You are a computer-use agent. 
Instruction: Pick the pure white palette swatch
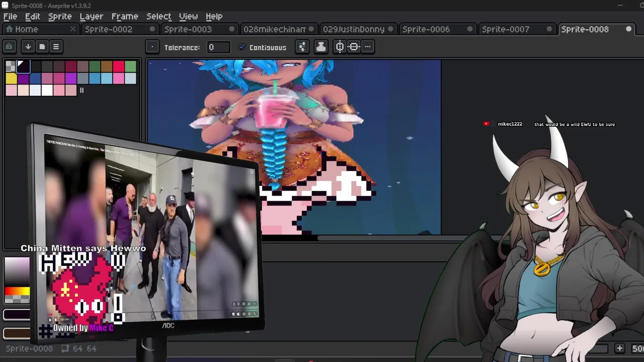tap(47, 90)
